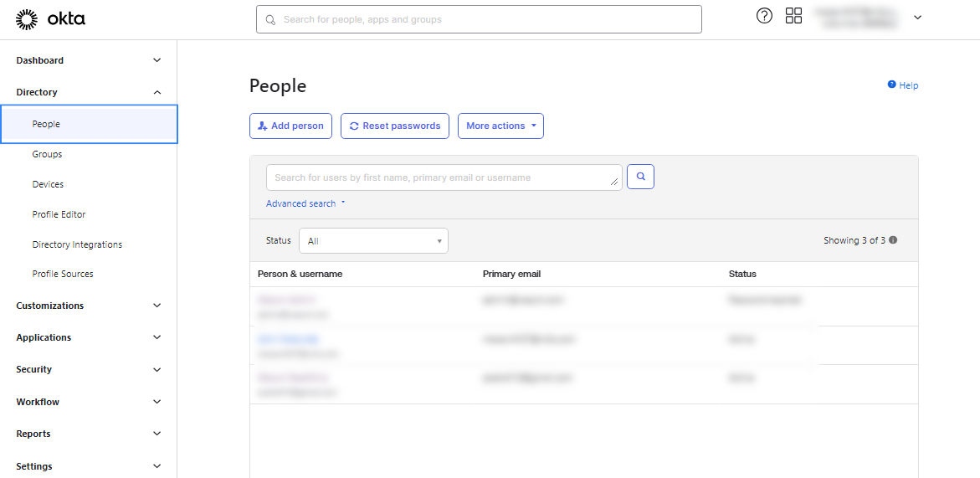Open the Help link
The image size is (980, 478).
pos(903,85)
